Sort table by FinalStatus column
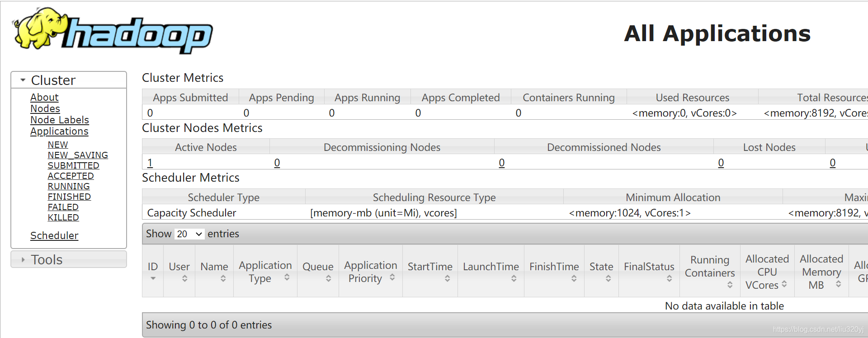 point(649,271)
